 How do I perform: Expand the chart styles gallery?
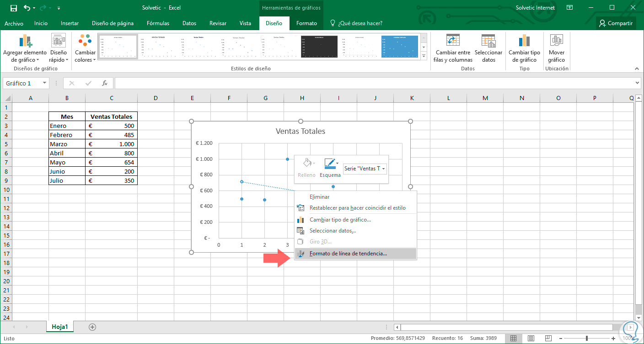tap(424, 56)
